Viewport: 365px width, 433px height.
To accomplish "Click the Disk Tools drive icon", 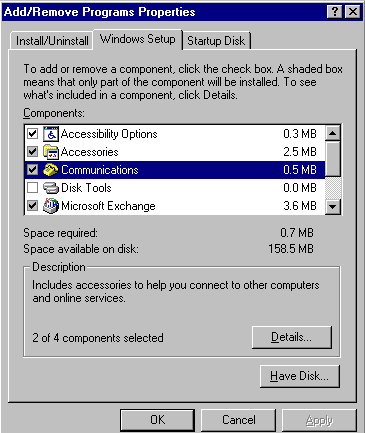I will [51, 188].
